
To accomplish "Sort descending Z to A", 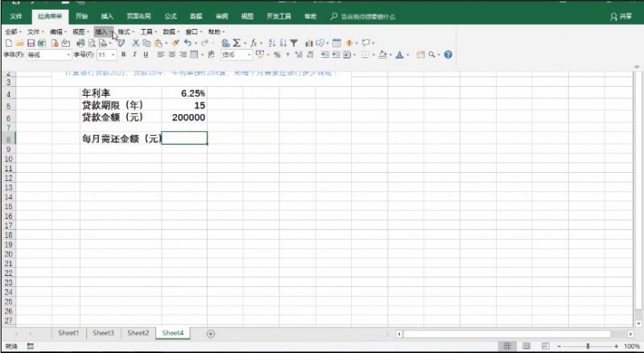I will (x=283, y=43).
